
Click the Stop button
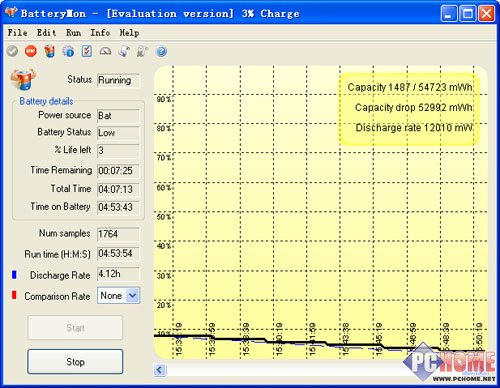(x=75, y=362)
